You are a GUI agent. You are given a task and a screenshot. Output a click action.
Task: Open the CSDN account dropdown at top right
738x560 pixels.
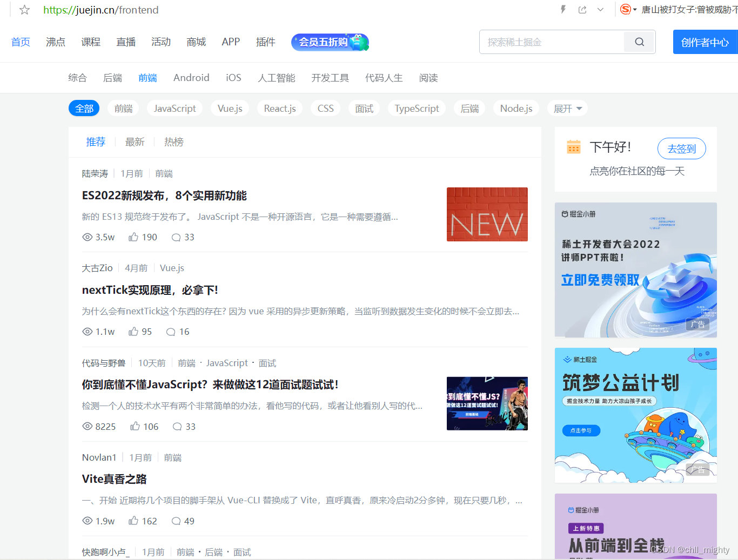(628, 9)
